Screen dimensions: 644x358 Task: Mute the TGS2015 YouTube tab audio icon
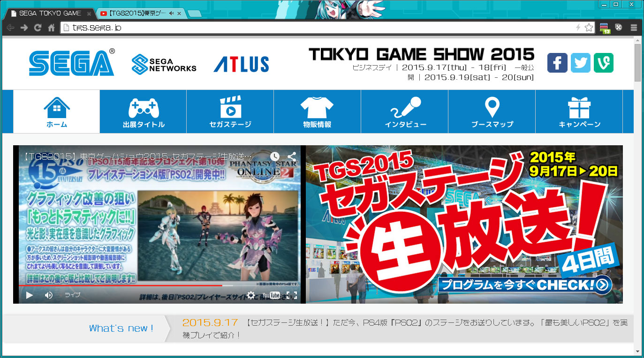coord(171,14)
